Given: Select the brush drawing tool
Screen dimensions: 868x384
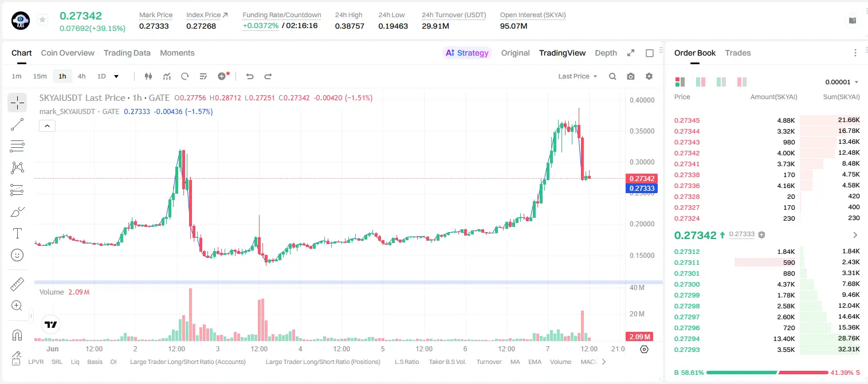Looking at the screenshot, I should click(x=17, y=211).
